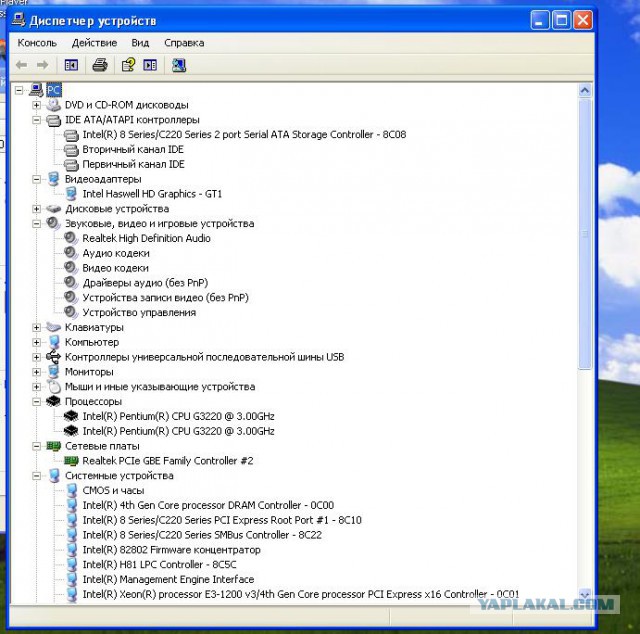This screenshot has width=640, height=634.
Task: Collapse the Процессоры branch
Action: coord(36,402)
